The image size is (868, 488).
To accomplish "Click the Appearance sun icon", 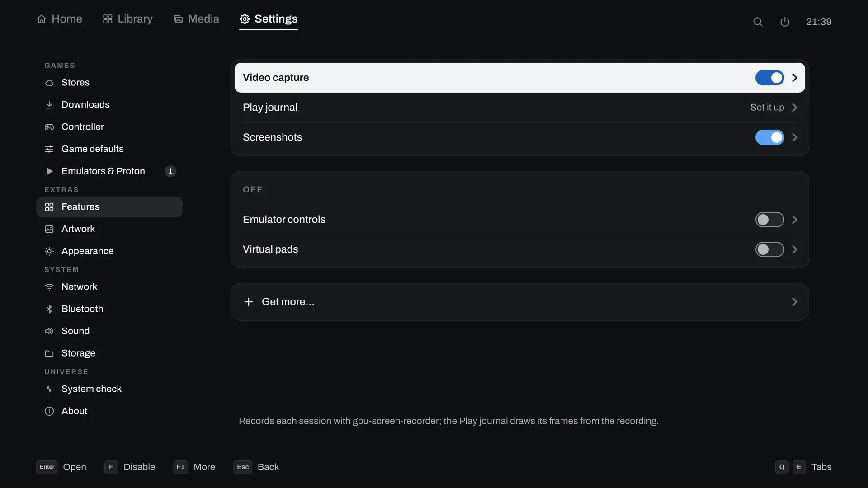I will point(49,251).
